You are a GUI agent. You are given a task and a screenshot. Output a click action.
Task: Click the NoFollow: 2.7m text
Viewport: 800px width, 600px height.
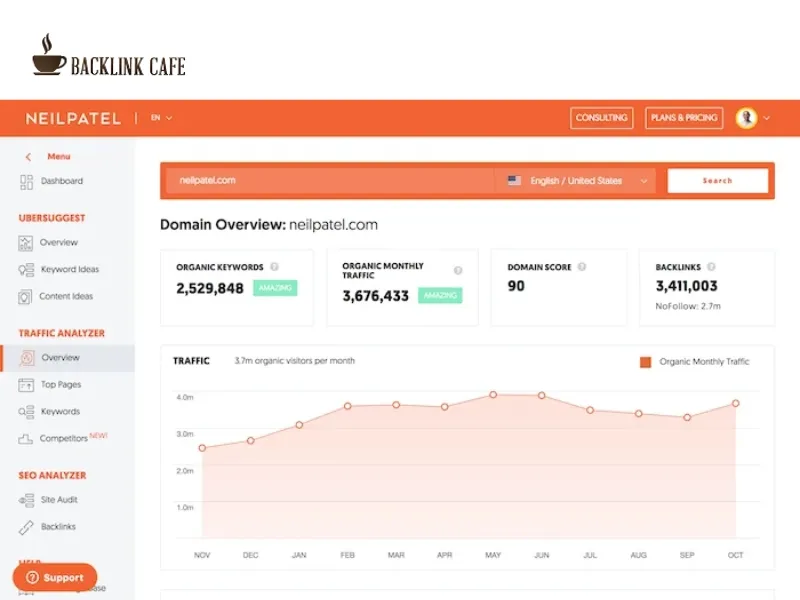click(x=688, y=306)
